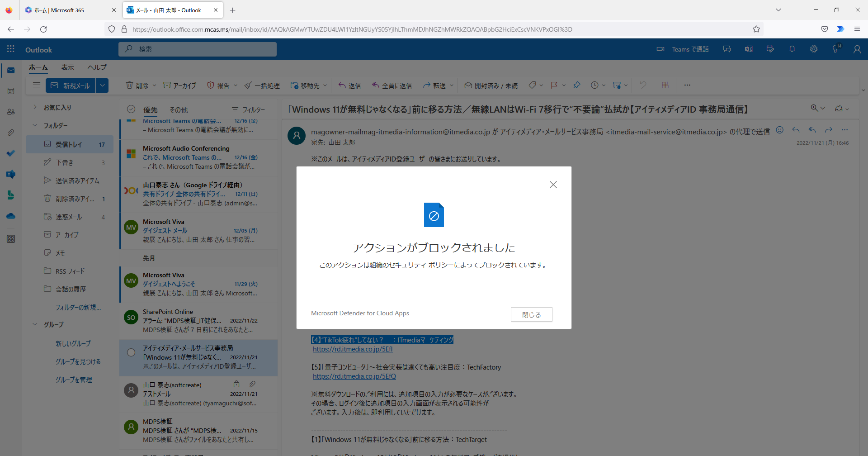Switch to the ホーム ribbon tab
The width and height of the screenshot is (868, 456).
pos(38,67)
